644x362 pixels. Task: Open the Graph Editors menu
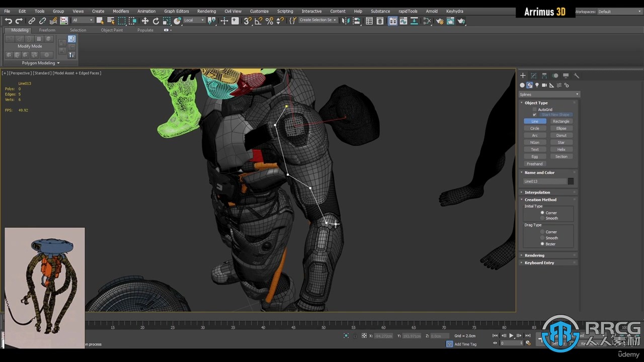click(x=177, y=11)
